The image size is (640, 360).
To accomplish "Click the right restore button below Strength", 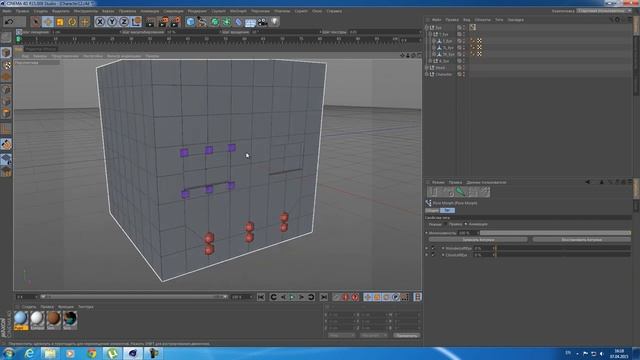I will [581, 240].
